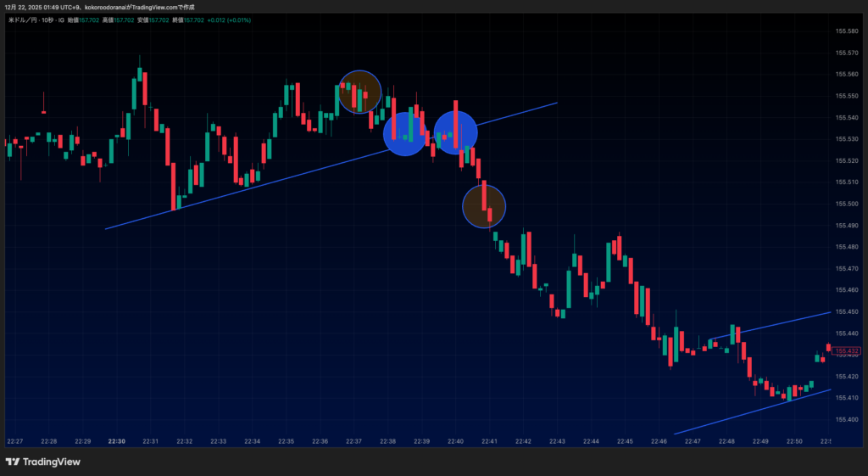Click the +0.012 (+0.01%) change value
868x476 pixels.
pyautogui.click(x=228, y=19)
